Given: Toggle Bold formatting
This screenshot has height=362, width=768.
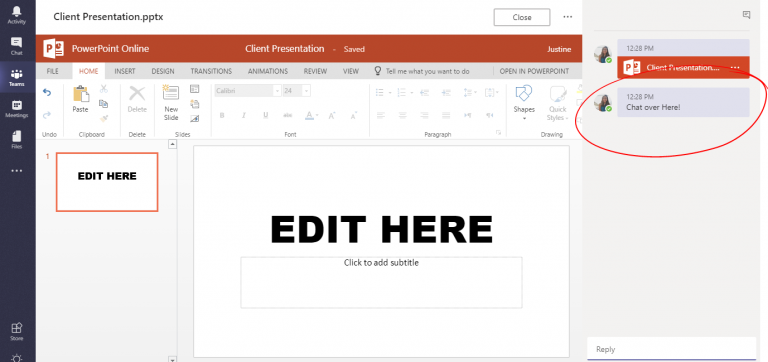Looking at the screenshot, I should pos(222,115).
